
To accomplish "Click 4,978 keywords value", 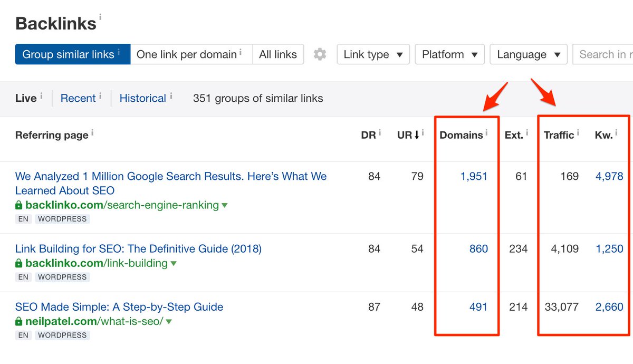I will (x=609, y=176).
